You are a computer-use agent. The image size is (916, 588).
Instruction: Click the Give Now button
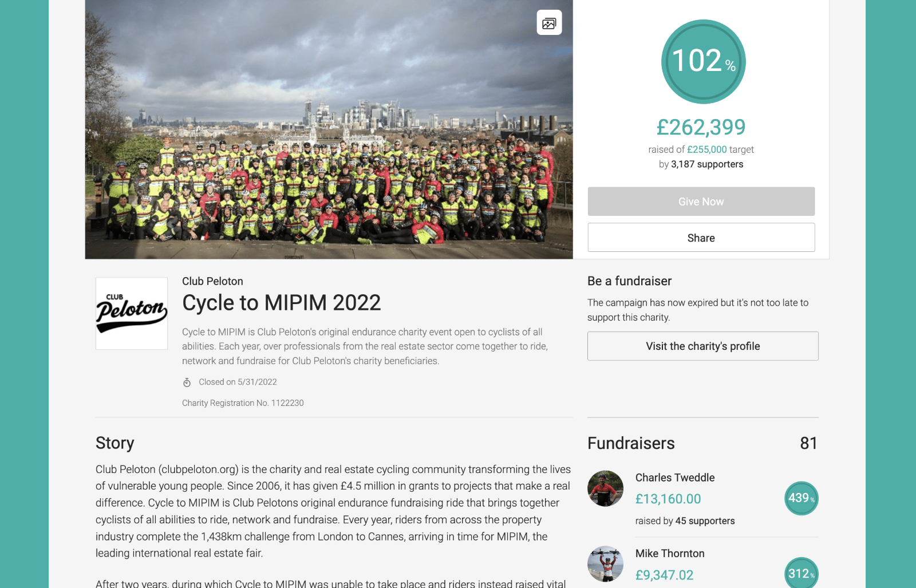click(701, 202)
